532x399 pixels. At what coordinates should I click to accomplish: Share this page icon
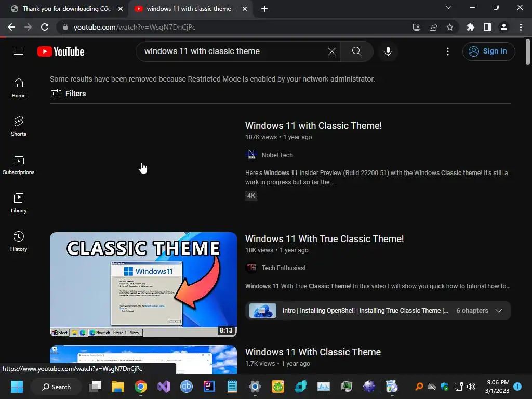coord(433,27)
